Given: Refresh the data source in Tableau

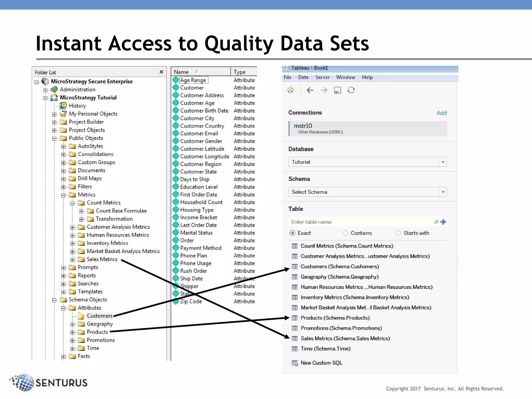Looking at the screenshot, I should [x=351, y=90].
